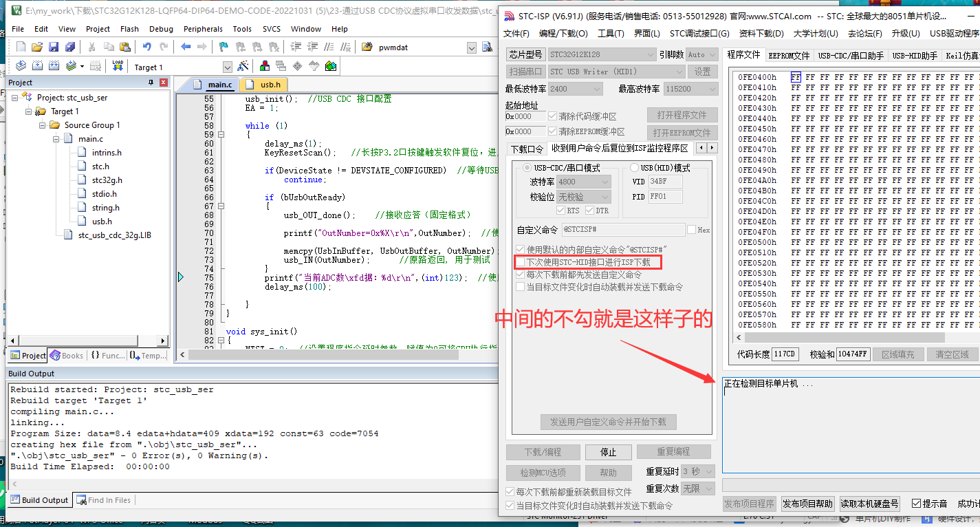Toggle the DTR checkbox
The image size is (980, 527).
[590, 211]
